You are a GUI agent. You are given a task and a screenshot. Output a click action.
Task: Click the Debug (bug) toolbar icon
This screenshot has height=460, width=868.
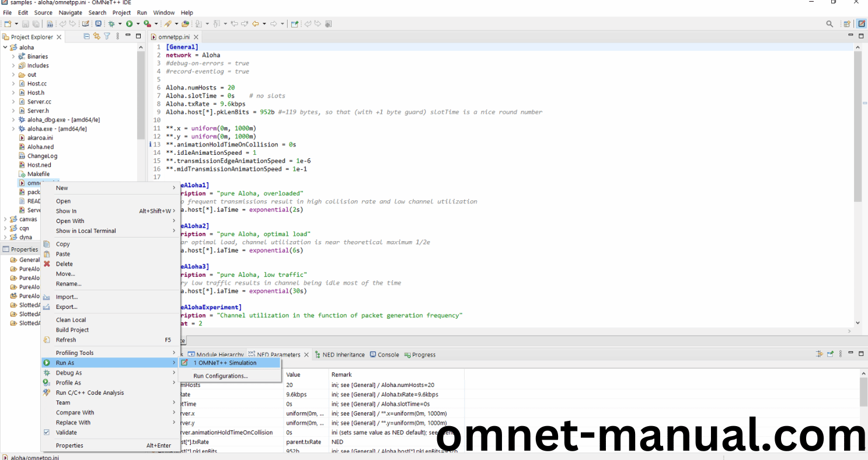[111, 23]
